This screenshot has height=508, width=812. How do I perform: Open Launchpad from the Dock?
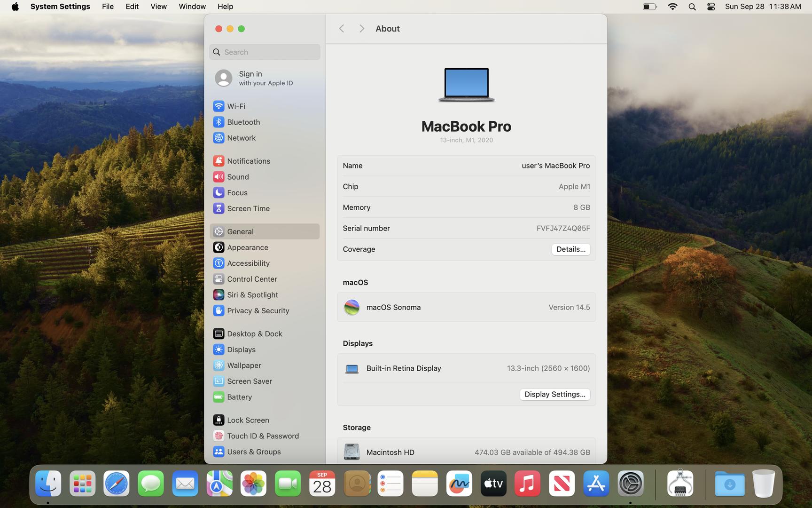[82, 484]
